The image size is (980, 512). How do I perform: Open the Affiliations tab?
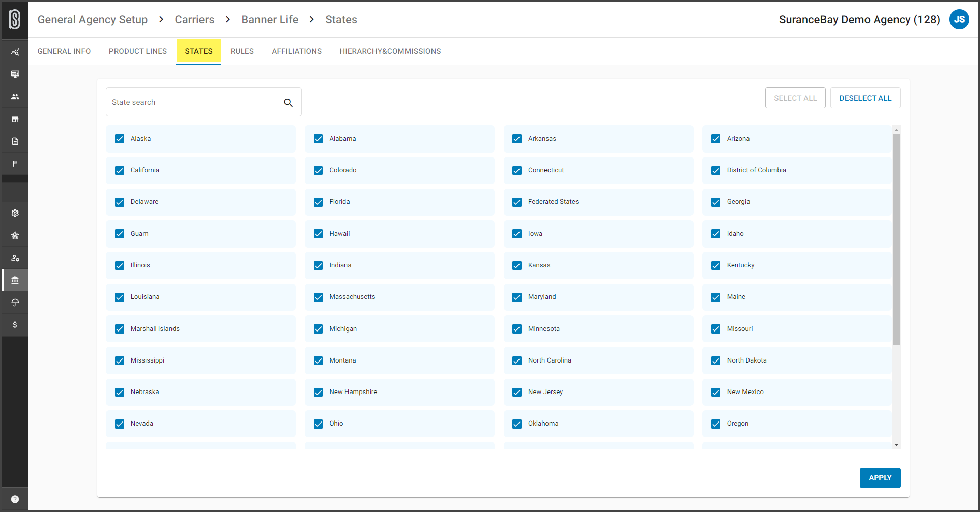297,51
